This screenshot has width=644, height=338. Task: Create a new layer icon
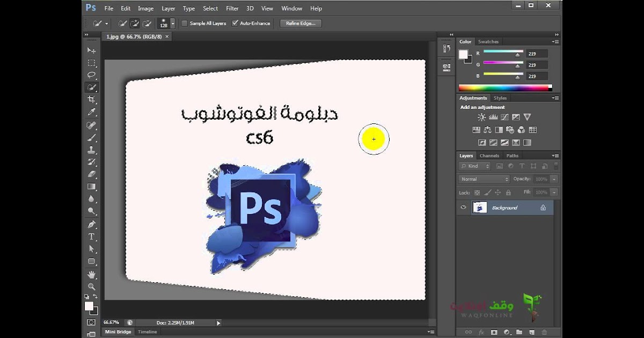(532, 333)
